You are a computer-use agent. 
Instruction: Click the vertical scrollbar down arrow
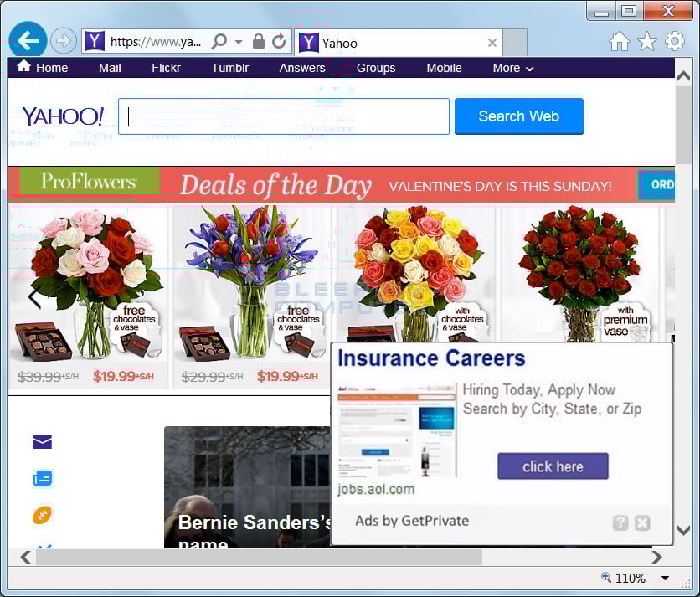click(683, 530)
